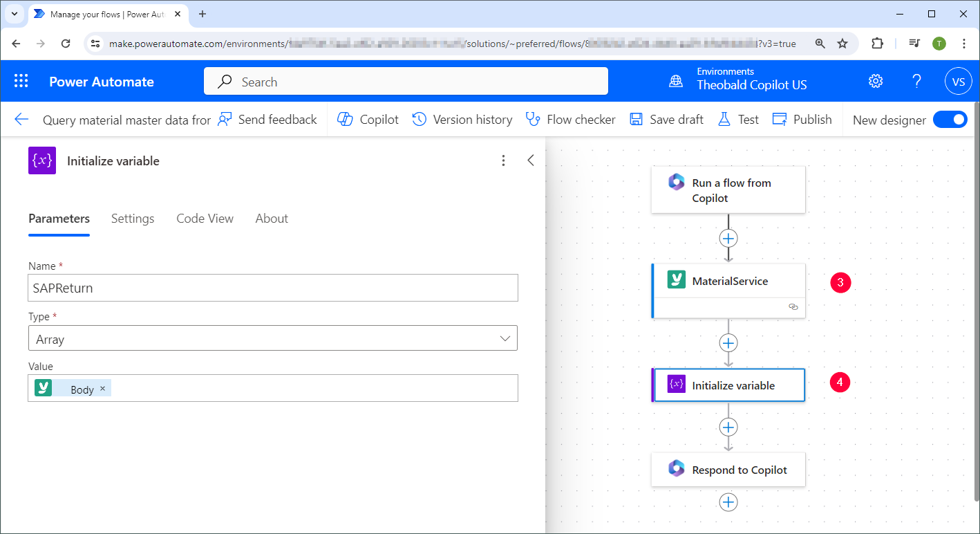Add step below MaterialService
The image size is (980, 534).
coord(728,343)
